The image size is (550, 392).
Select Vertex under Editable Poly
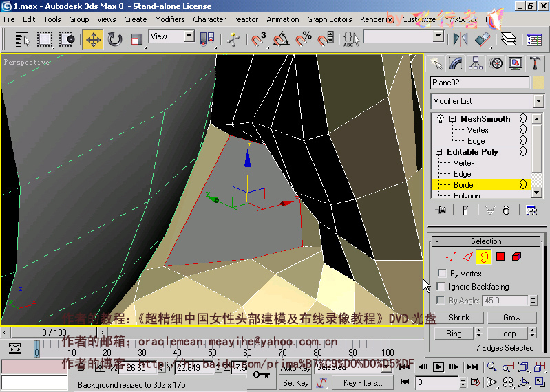point(464,163)
